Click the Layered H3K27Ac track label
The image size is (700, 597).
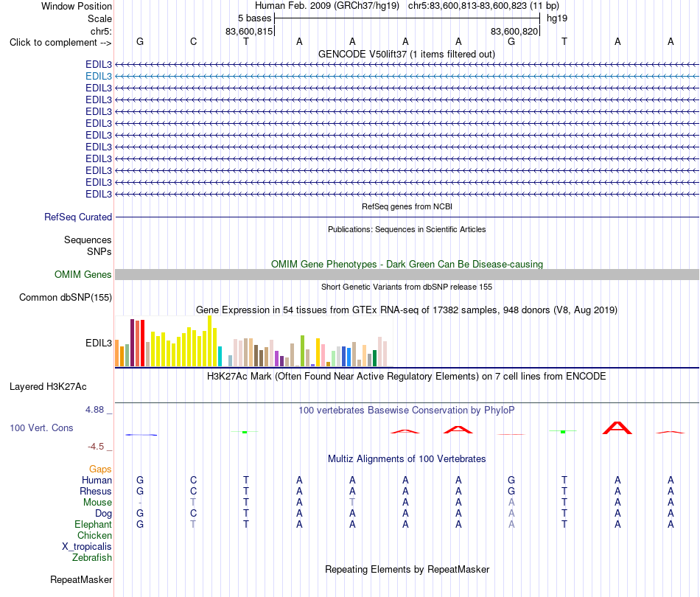point(48,387)
